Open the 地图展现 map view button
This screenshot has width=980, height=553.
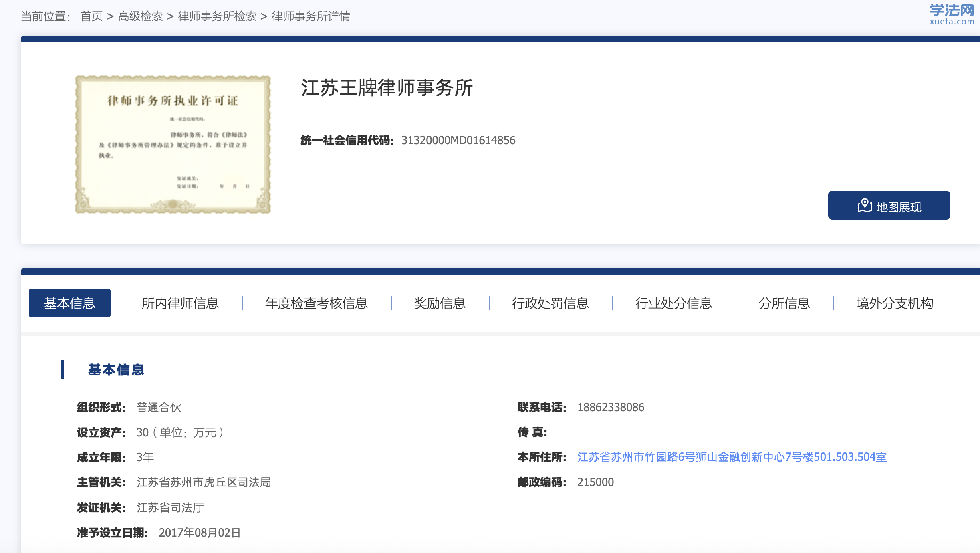[x=889, y=205]
